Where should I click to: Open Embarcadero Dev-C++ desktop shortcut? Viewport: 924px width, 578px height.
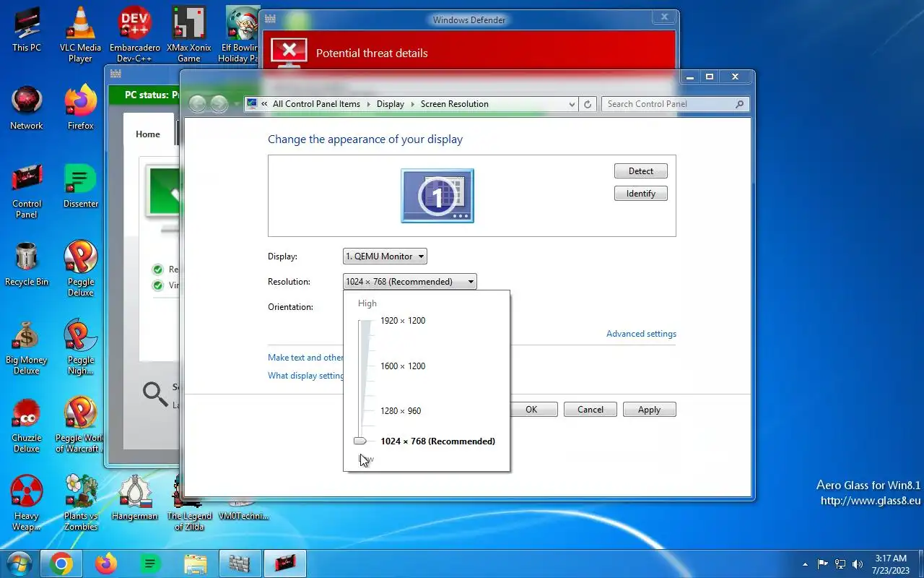135,35
